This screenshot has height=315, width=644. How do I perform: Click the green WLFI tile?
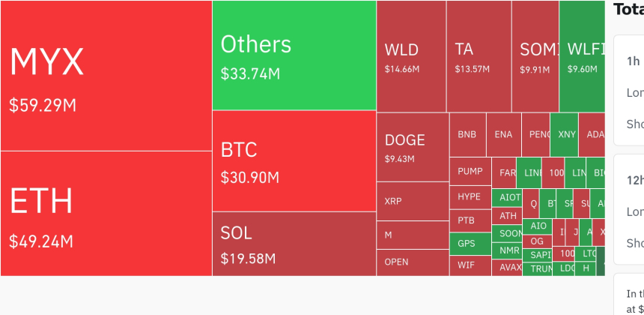point(582,56)
